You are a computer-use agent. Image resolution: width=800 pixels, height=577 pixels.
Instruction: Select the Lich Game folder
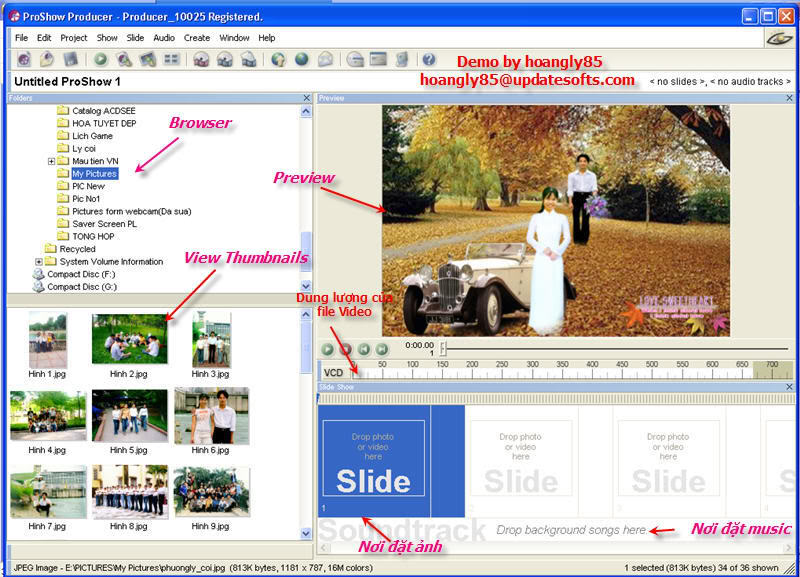85,136
